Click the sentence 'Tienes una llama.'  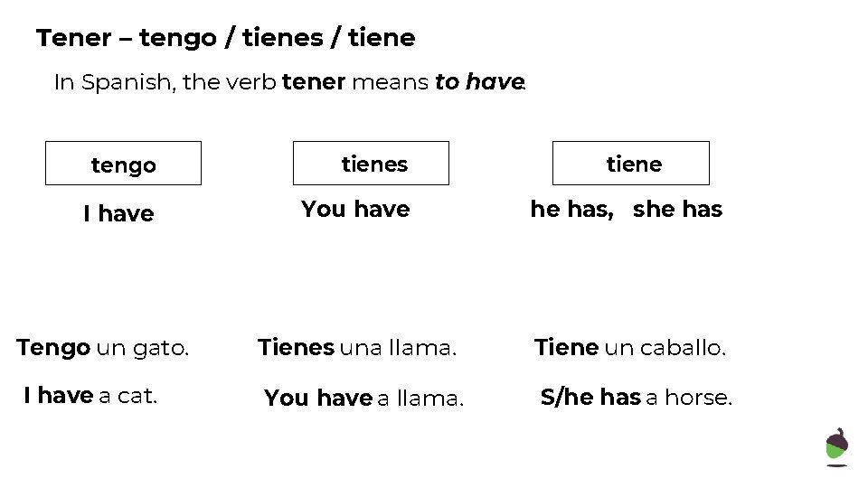coord(357,347)
